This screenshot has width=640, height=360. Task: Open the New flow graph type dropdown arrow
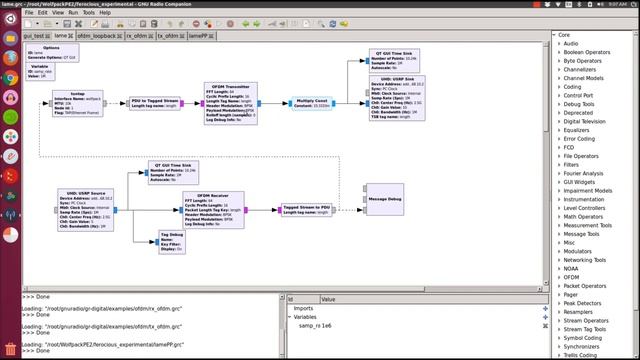click(37, 24)
